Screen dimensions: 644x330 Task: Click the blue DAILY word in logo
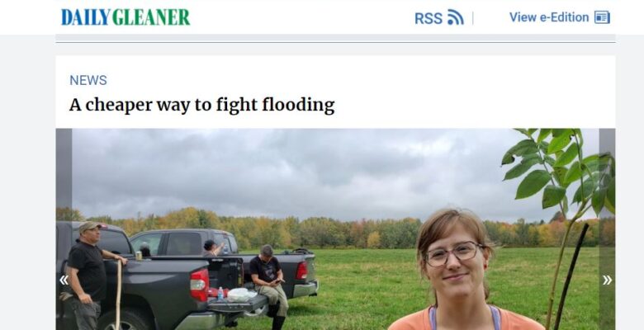(x=86, y=17)
